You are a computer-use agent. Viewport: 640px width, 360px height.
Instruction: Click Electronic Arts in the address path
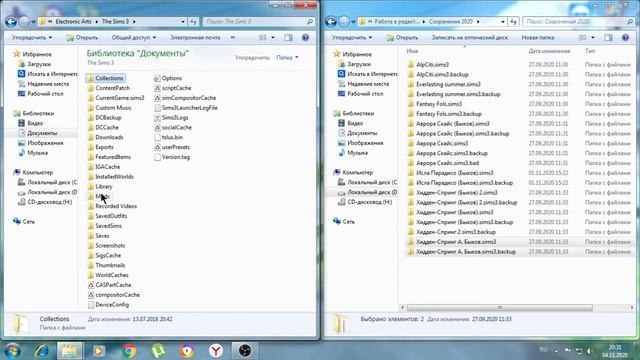73,22
